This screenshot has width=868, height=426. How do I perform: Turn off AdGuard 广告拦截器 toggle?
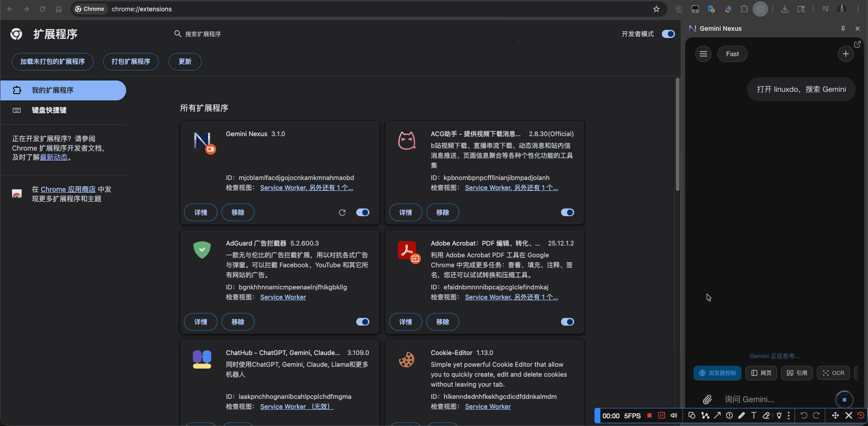point(363,322)
